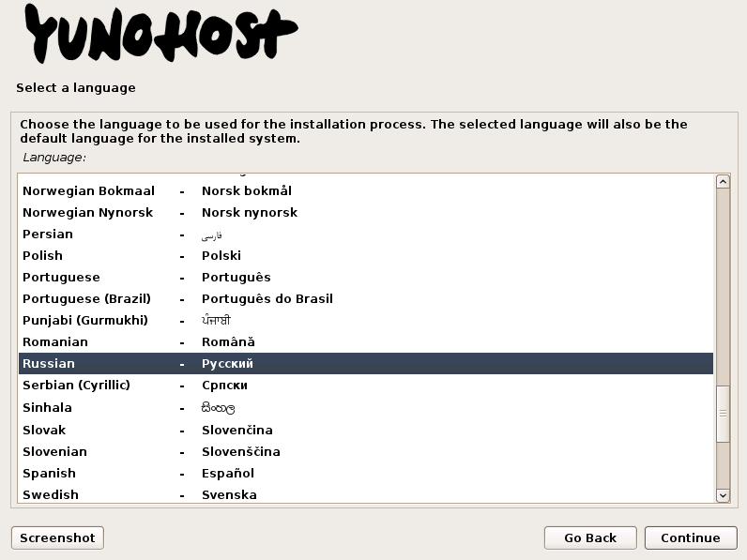Select Portuguese language row
This screenshot has height=560, width=747.
pos(365,277)
